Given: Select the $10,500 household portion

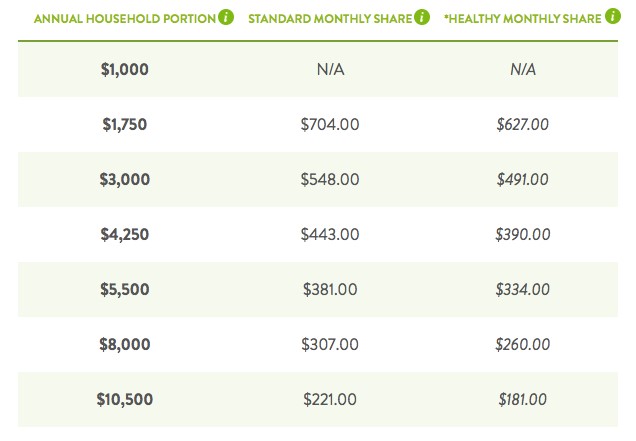Looking at the screenshot, I should [x=125, y=399].
